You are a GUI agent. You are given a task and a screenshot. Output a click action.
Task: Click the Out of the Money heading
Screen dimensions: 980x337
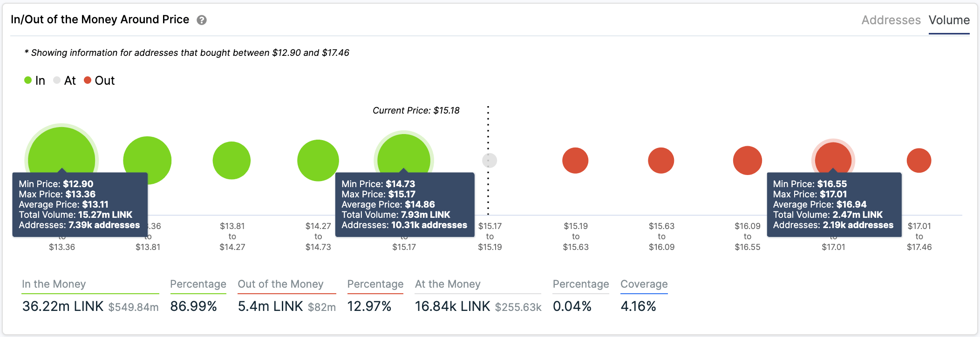point(280,284)
